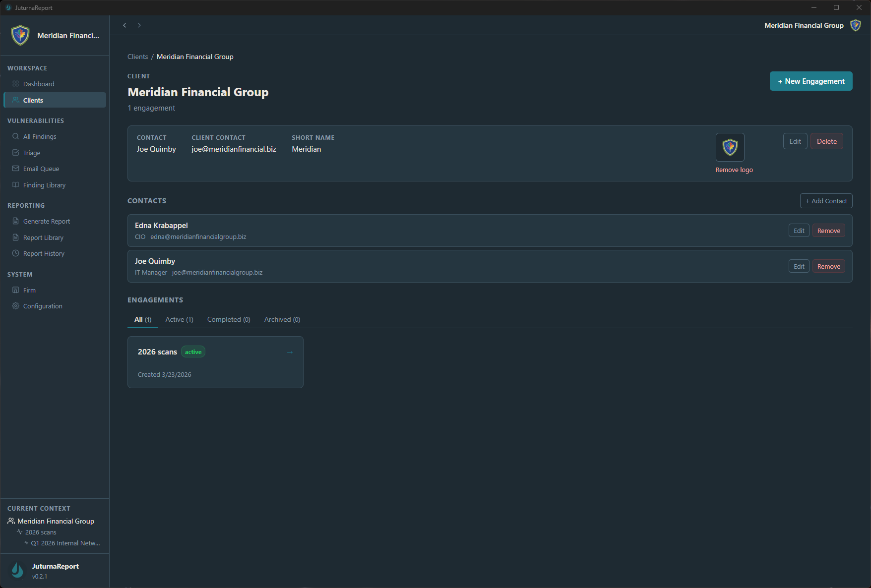Browse the Finding Library
This screenshot has width=871, height=588.
[x=44, y=185]
